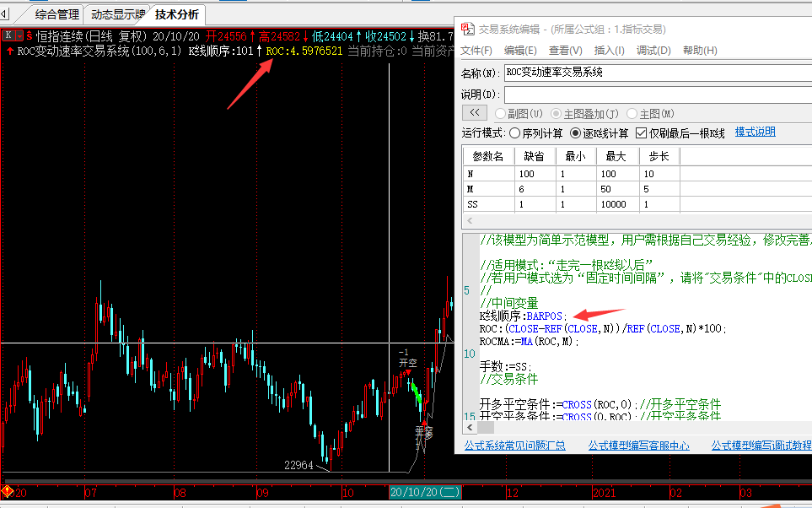812x508 pixels.
Task: Select parameter name M in the table
Action: coord(488,189)
